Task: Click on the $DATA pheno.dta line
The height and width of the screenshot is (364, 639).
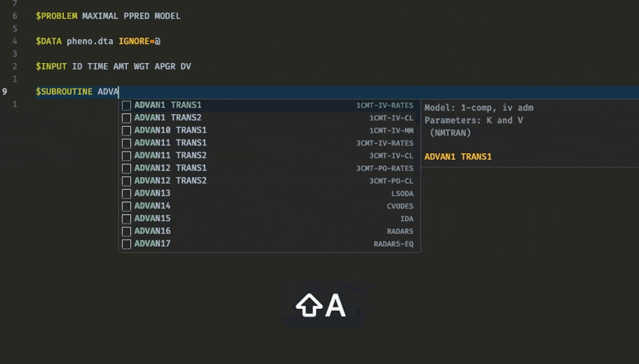Action: (97, 42)
